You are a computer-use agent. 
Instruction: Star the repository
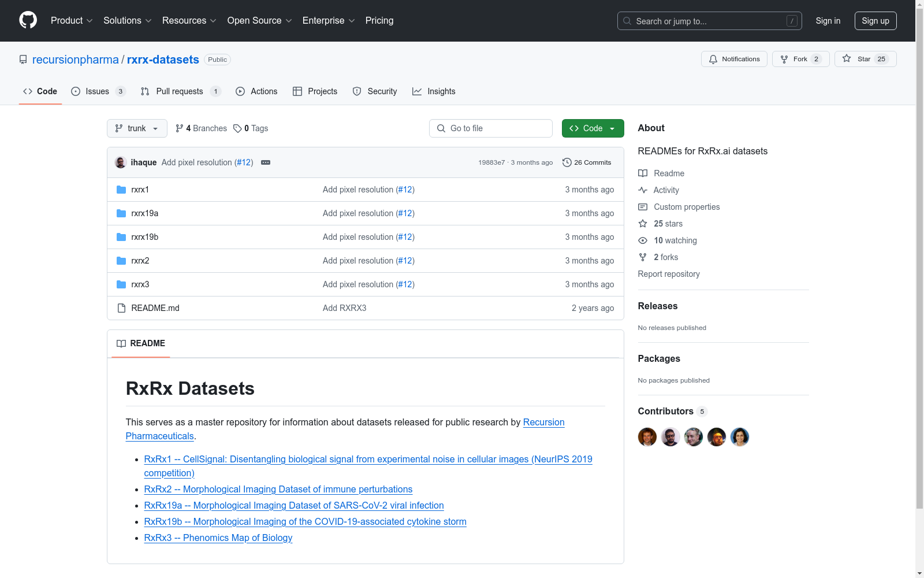coord(865,59)
